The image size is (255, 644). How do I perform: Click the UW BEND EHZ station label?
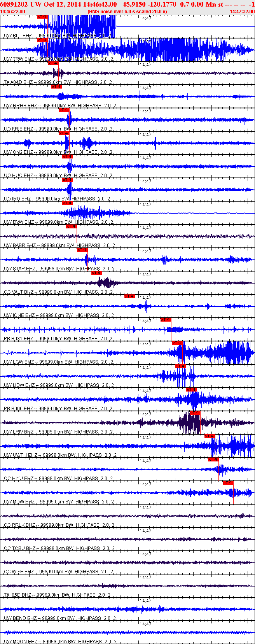click(x=20, y=618)
